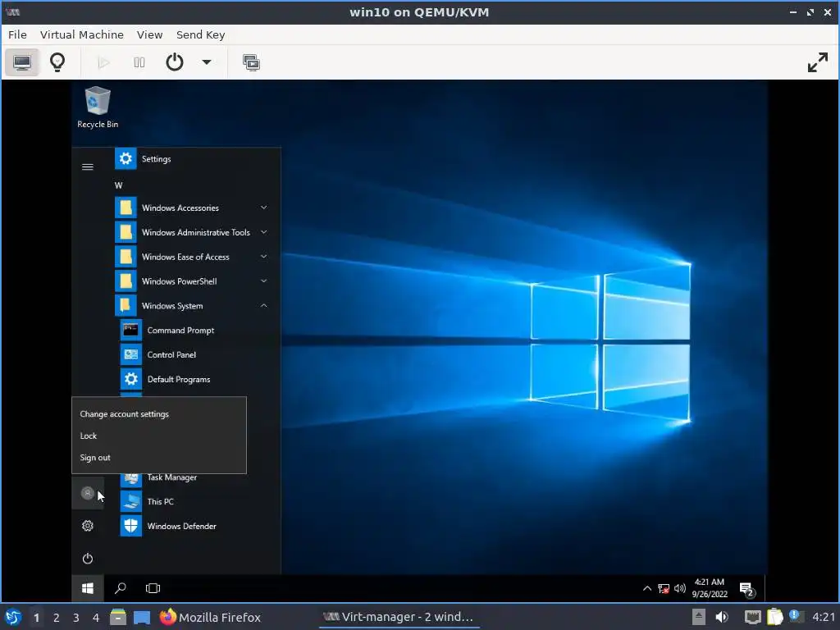The height and width of the screenshot is (630, 840).
Task: Jump to letter W section header
Action: [118, 185]
